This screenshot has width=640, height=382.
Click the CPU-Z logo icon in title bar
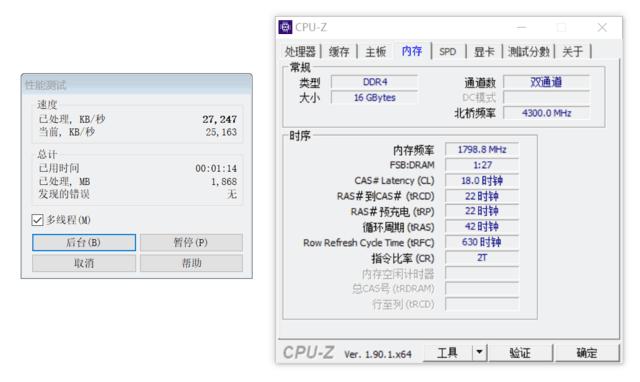(x=285, y=27)
